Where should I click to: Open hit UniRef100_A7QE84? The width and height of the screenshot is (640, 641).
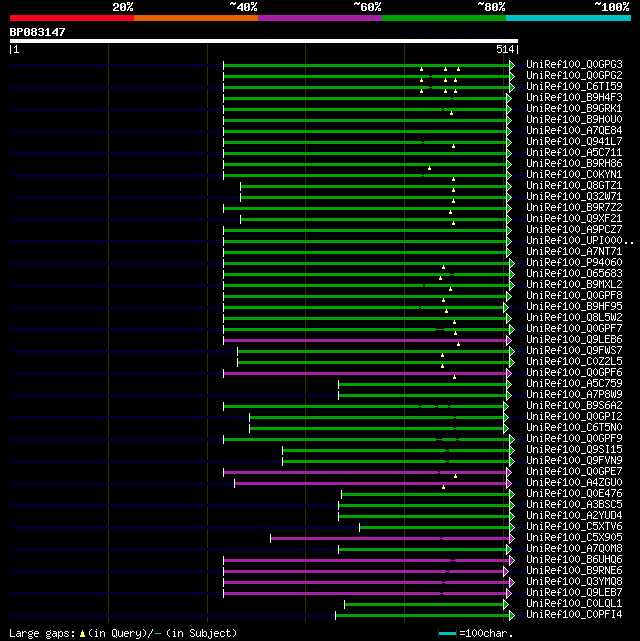tap(574, 131)
